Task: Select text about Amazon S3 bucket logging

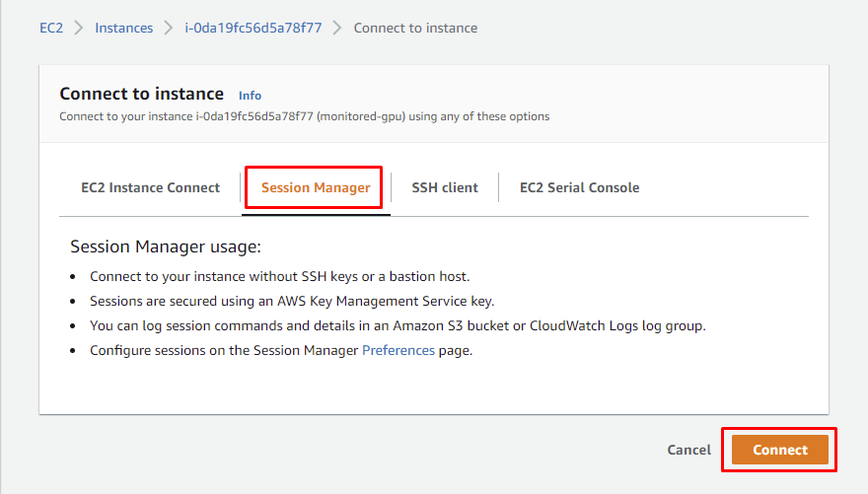Action: tap(398, 325)
